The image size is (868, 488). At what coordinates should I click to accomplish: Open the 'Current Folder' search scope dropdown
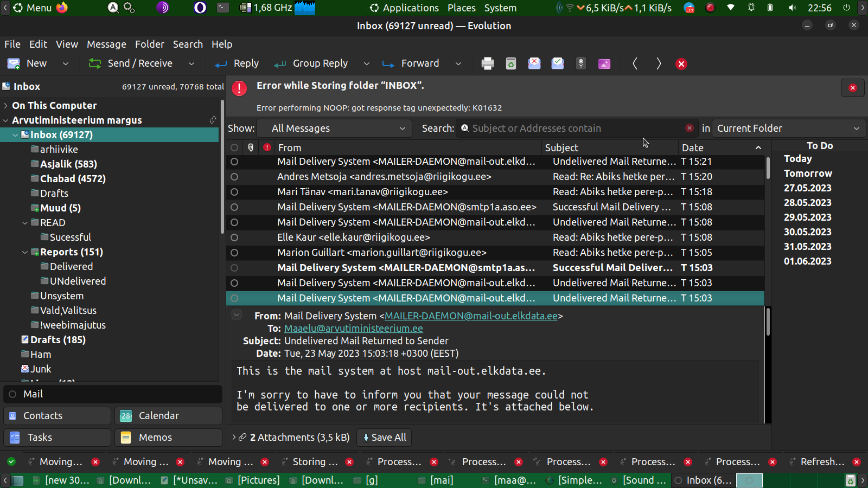tap(788, 129)
